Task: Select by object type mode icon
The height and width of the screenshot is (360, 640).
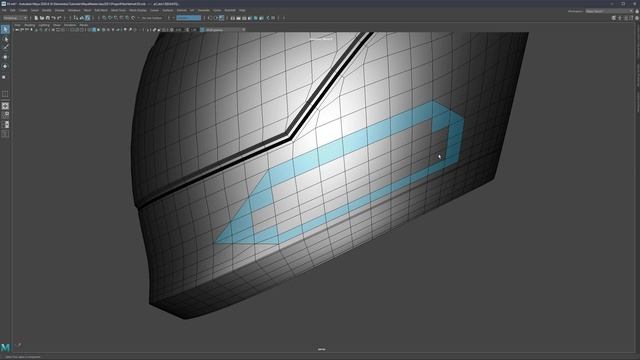Action: tap(82, 18)
